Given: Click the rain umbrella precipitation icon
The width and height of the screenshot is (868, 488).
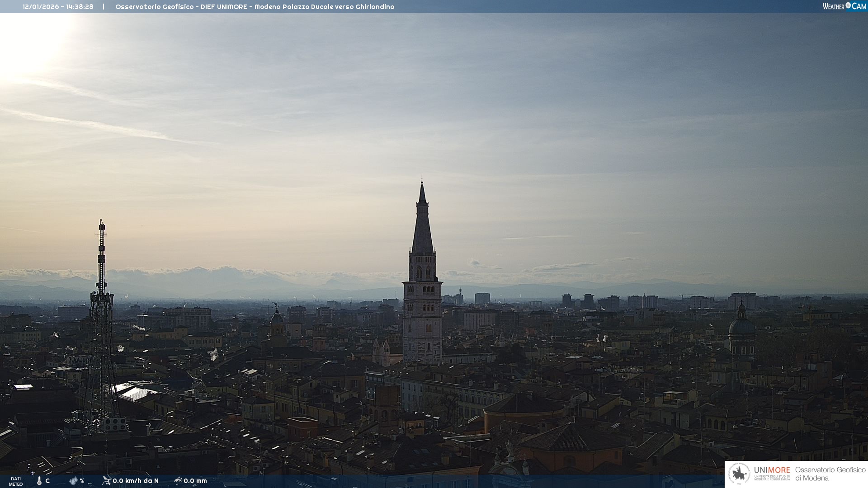Looking at the screenshot, I should 178,481.
